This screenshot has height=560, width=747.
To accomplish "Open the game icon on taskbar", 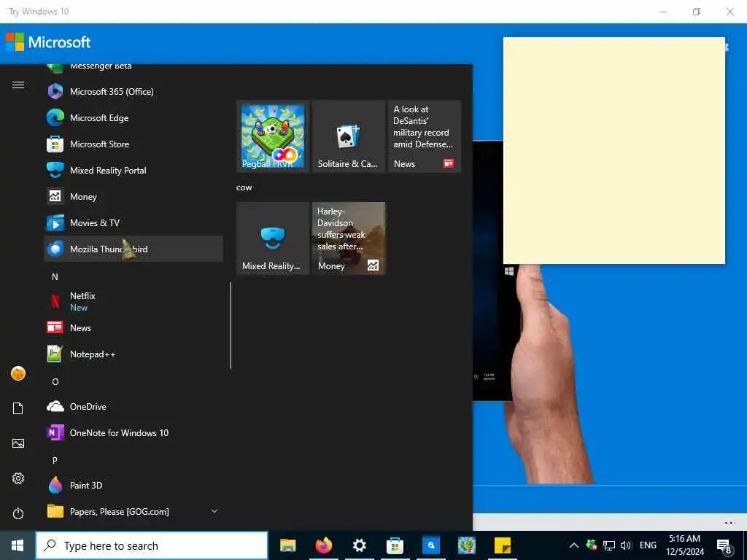I will 466,545.
